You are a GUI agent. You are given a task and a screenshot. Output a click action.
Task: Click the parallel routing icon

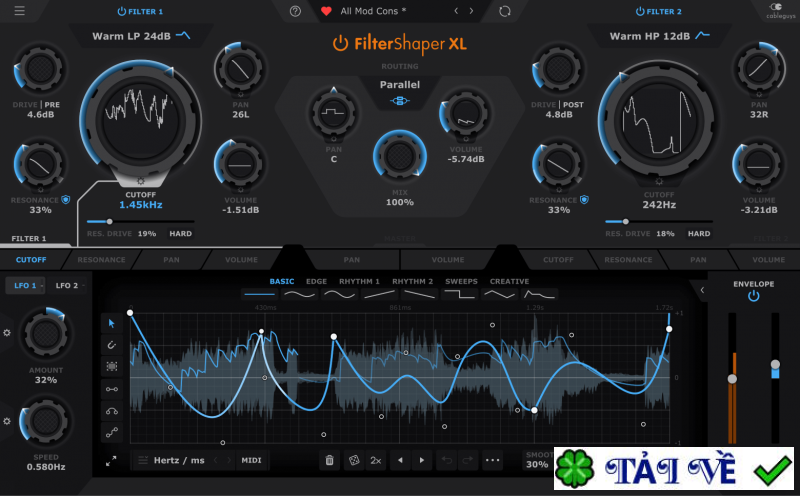click(399, 101)
